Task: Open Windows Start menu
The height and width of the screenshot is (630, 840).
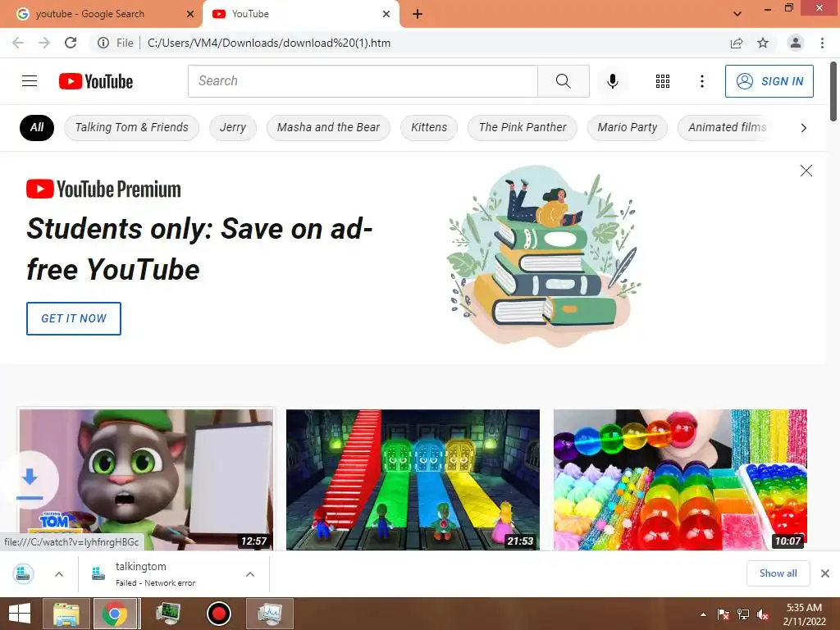Action: pos(20,614)
